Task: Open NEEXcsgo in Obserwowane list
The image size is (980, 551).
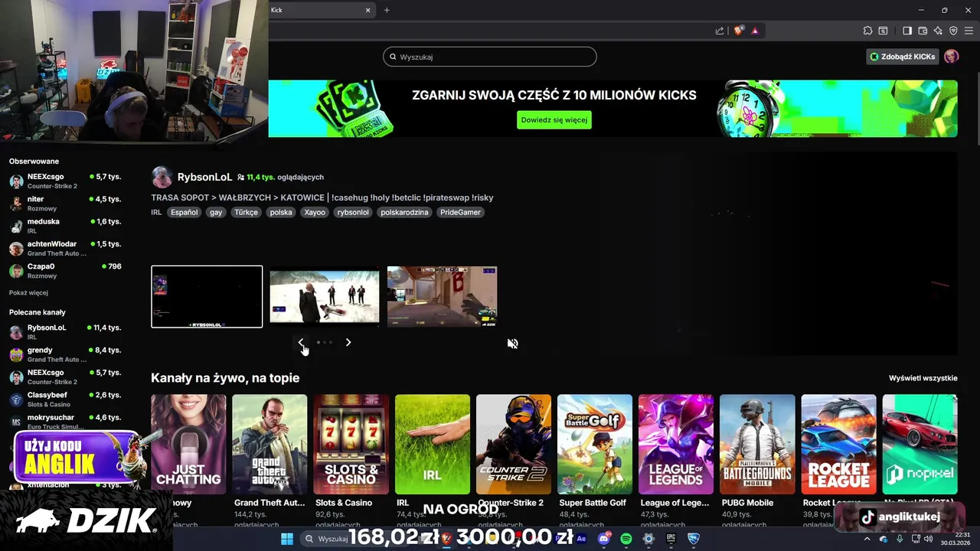Action: click(66, 181)
